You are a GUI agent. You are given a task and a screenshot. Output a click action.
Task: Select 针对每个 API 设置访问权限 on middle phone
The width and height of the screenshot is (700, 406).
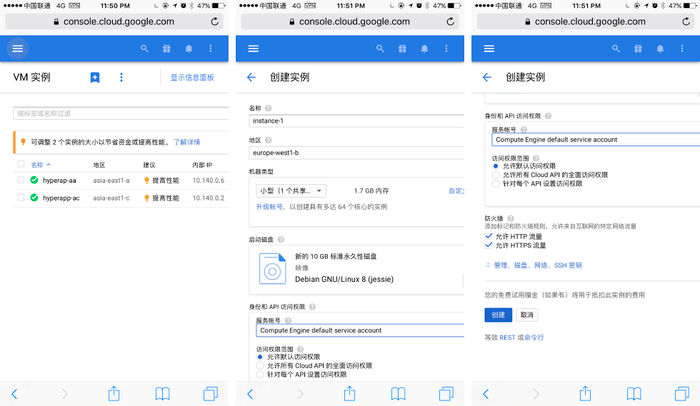point(260,374)
